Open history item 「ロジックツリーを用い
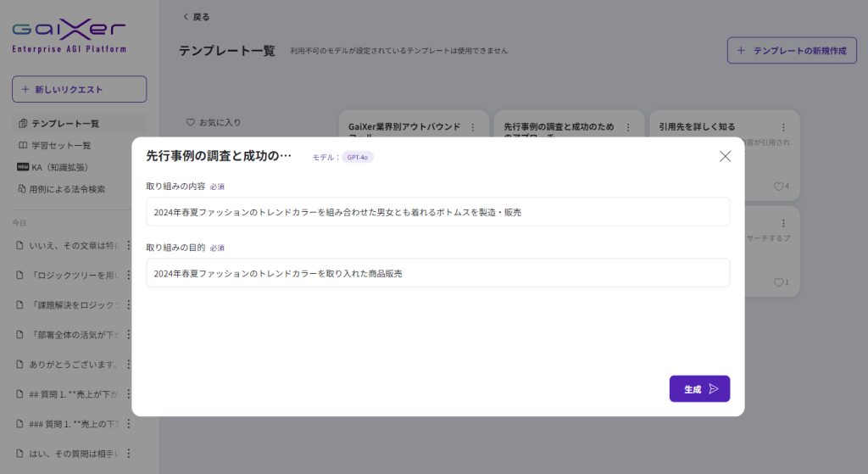868x474 pixels. [72, 276]
